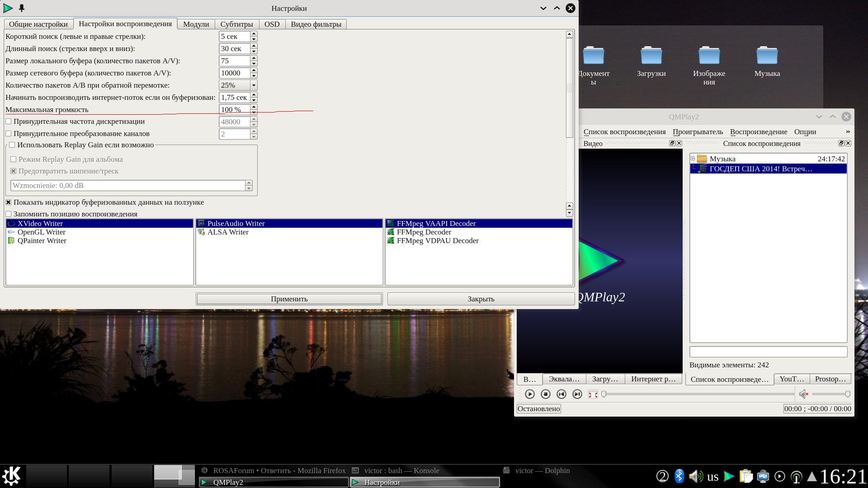868x488 pixels.
Task: Skip to the next track
Action: [577, 394]
